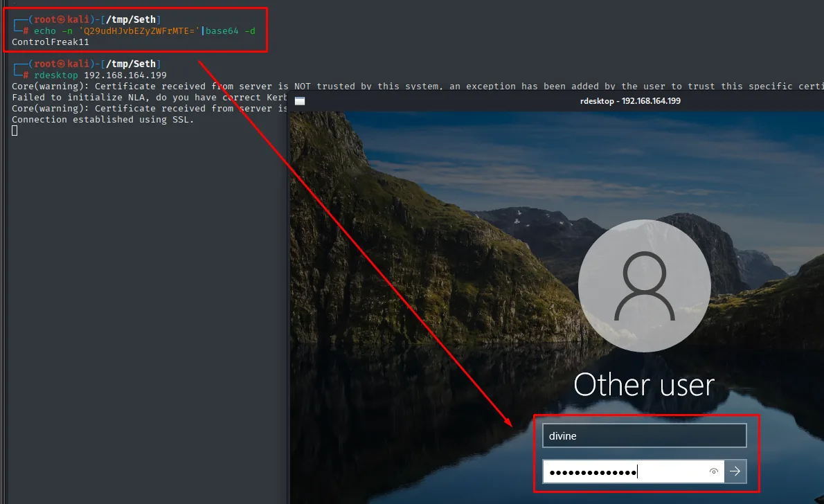The height and width of the screenshot is (504, 824).
Task: Open the rdesktop window menu icon
Action: coord(300,101)
